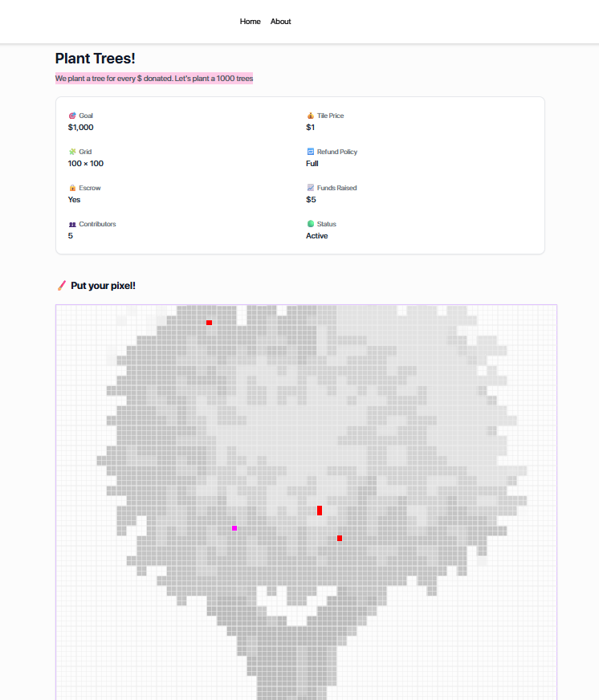
Task: Click the Grid puzzle piece icon
Action: click(72, 152)
